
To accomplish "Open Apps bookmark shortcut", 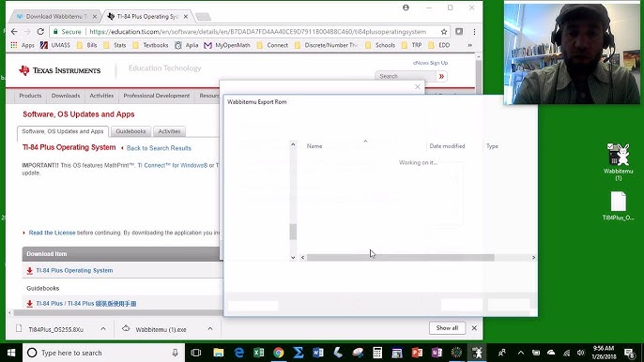I will tap(23, 45).
